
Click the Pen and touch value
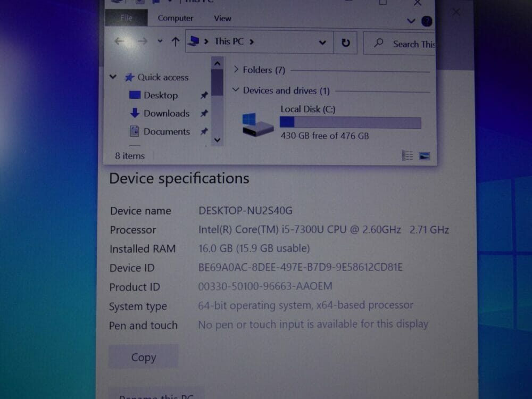click(x=313, y=325)
